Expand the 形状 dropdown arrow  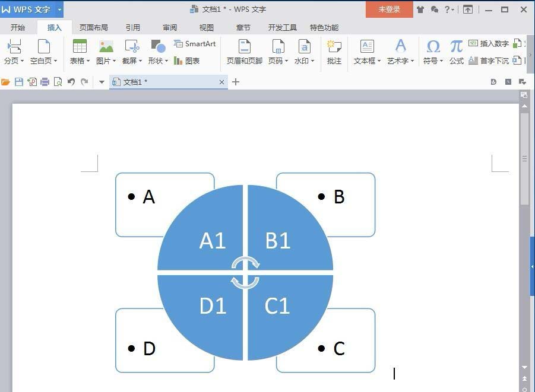(166, 61)
